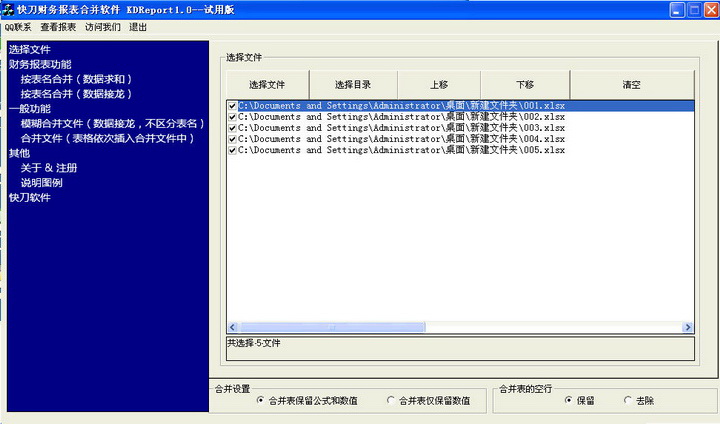Click the 退出 menu item

point(138,28)
